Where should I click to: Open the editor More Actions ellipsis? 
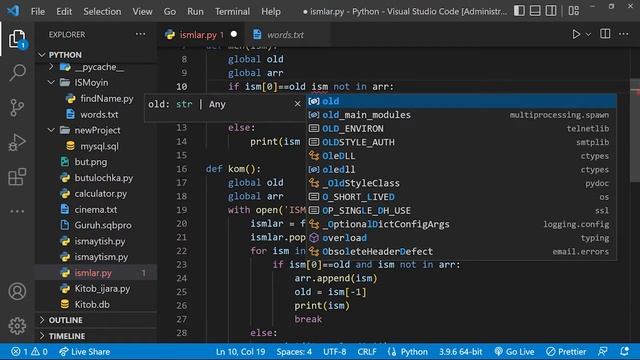(624, 34)
